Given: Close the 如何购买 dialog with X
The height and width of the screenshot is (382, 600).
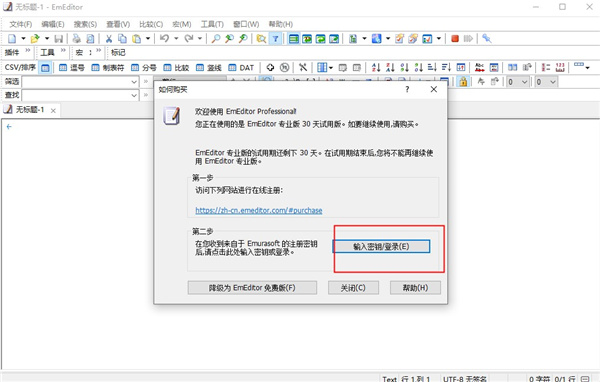Looking at the screenshot, I should (434, 89).
